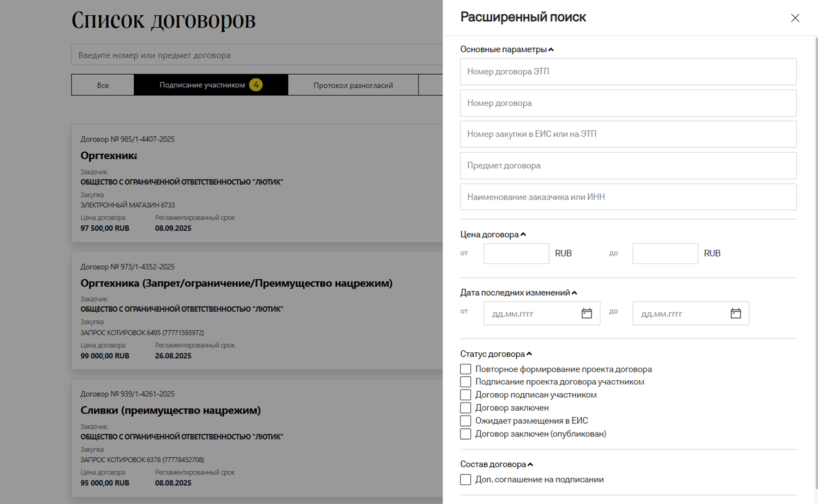Check Повторное формирование проекта договора

pyautogui.click(x=465, y=369)
